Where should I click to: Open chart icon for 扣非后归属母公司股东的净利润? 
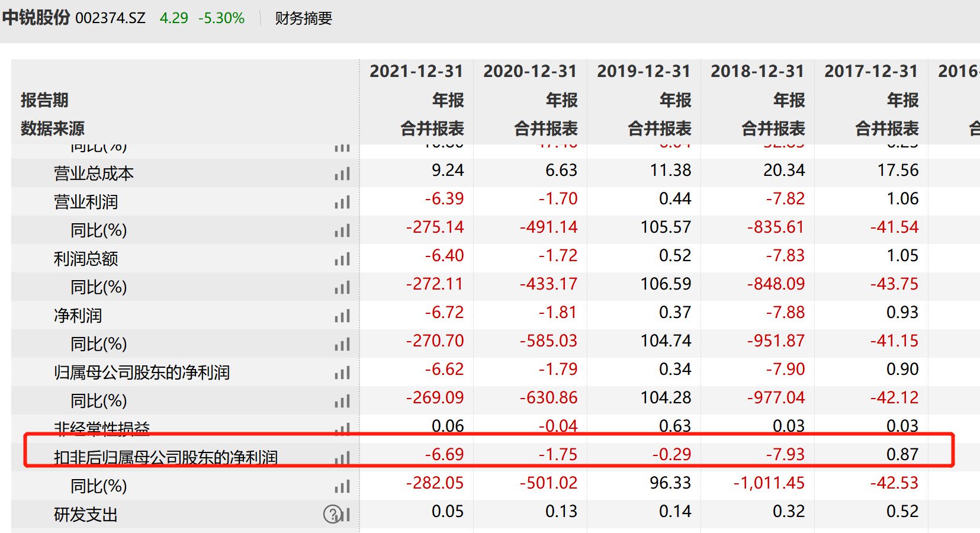[342, 458]
